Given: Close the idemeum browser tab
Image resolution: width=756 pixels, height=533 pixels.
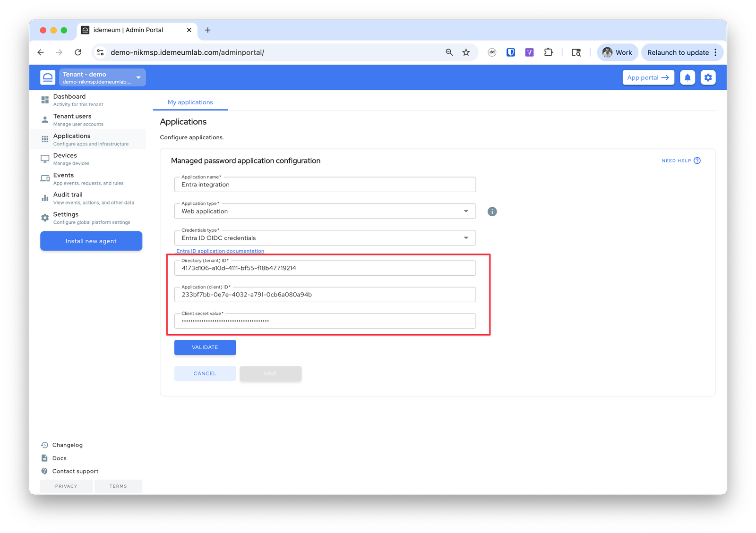Looking at the screenshot, I should pos(189,30).
